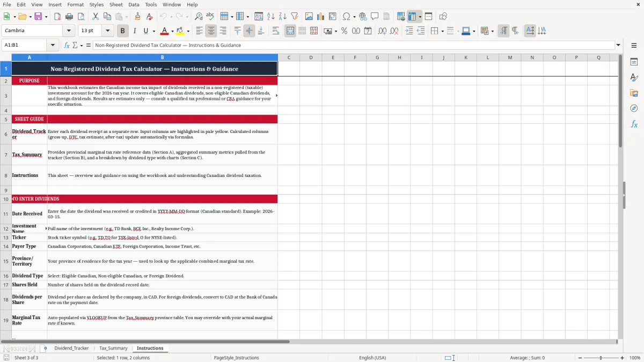Image resolution: width=644 pixels, height=362 pixels.
Task: Open Find and Replace
Action: tap(199, 17)
